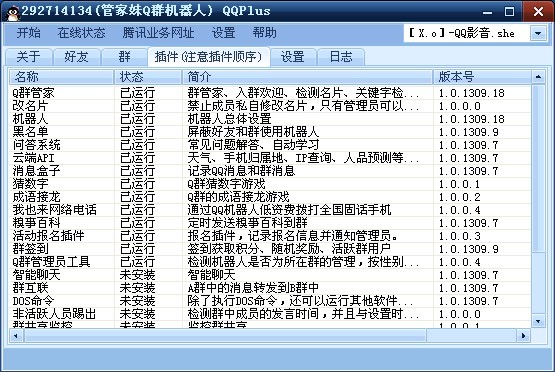Click description 机器人总体设置
Image resolution: width=555 pixels, height=372 pixels.
coord(229,119)
